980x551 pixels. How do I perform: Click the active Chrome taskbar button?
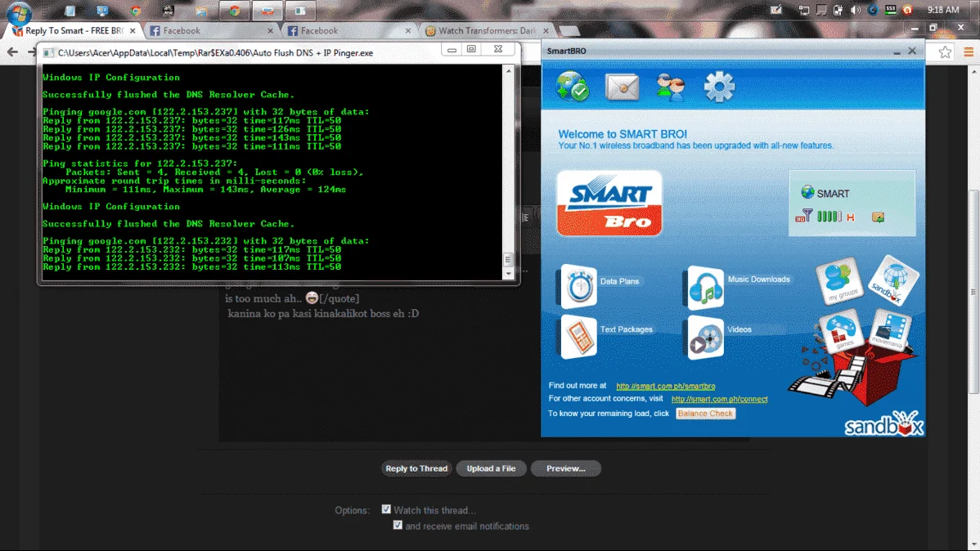[235, 11]
